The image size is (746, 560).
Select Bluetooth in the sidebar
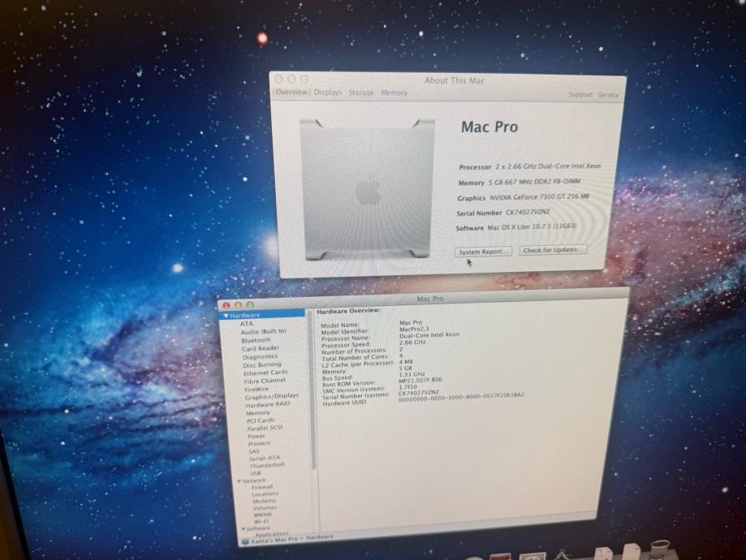pos(256,340)
